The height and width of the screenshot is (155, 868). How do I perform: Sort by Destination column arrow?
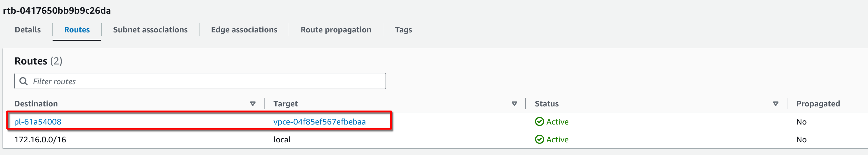tap(253, 104)
